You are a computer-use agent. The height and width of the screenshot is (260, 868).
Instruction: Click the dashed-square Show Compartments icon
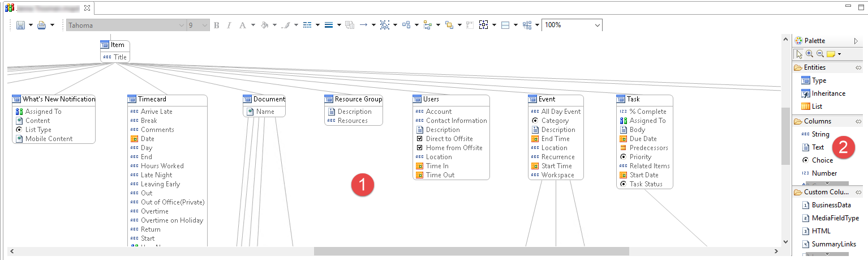[x=484, y=25]
